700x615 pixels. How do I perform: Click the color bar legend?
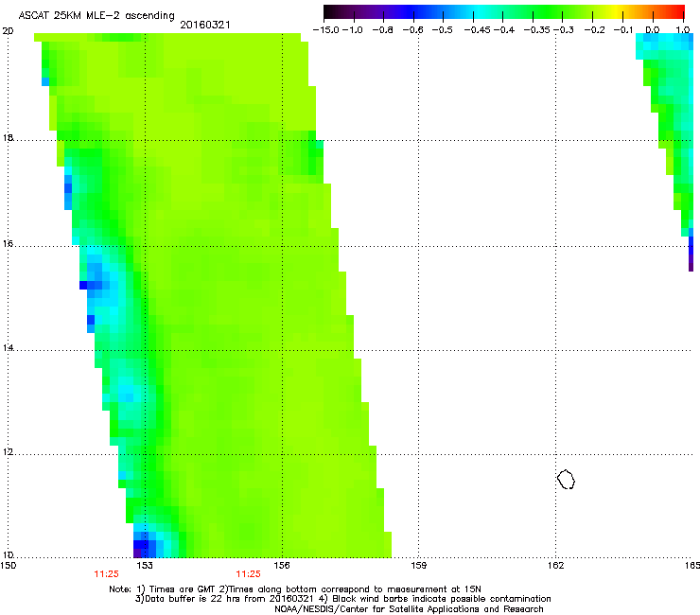coord(504,12)
